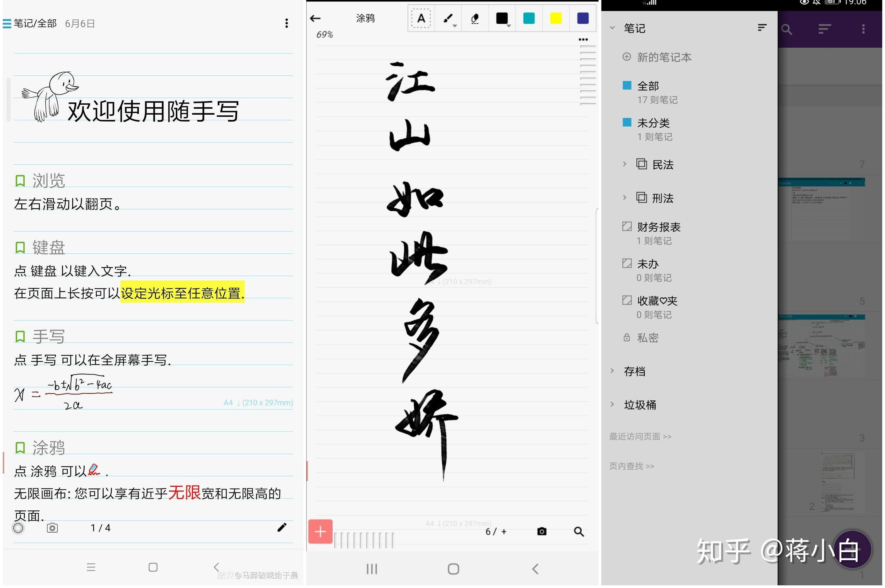Viewport: 885px width, 588px height.
Task: Open the three-dot overflow menu in the notes list
Action: click(286, 24)
